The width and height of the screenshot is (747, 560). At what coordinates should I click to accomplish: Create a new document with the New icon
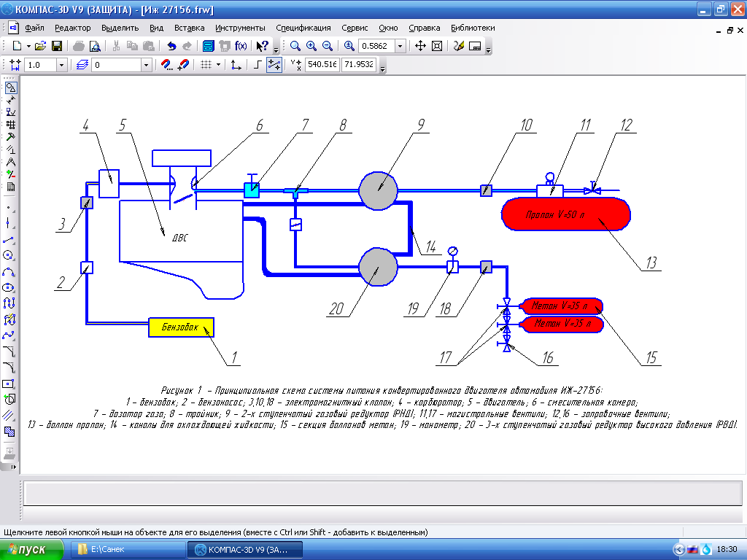click(x=18, y=46)
